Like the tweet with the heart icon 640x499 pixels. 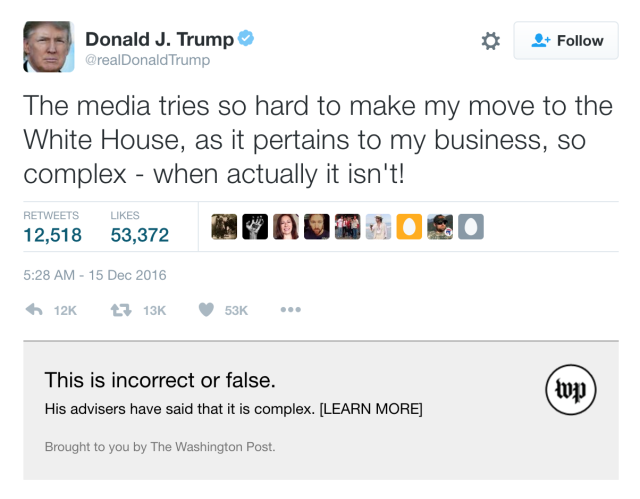[206, 310]
